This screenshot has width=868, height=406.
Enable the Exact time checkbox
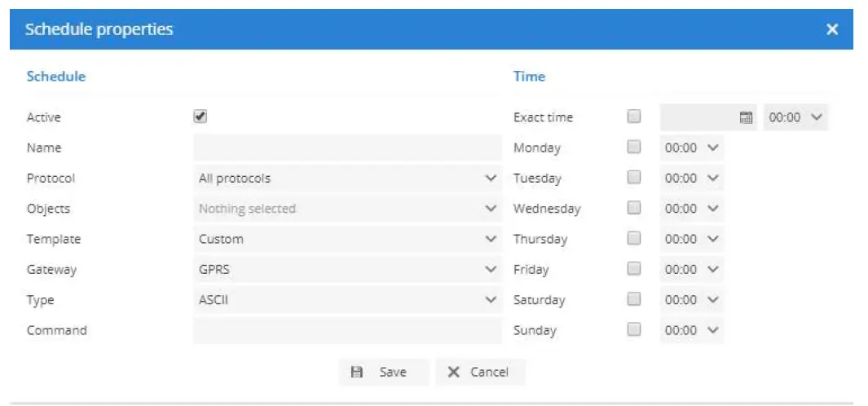click(x=634, y=117)
